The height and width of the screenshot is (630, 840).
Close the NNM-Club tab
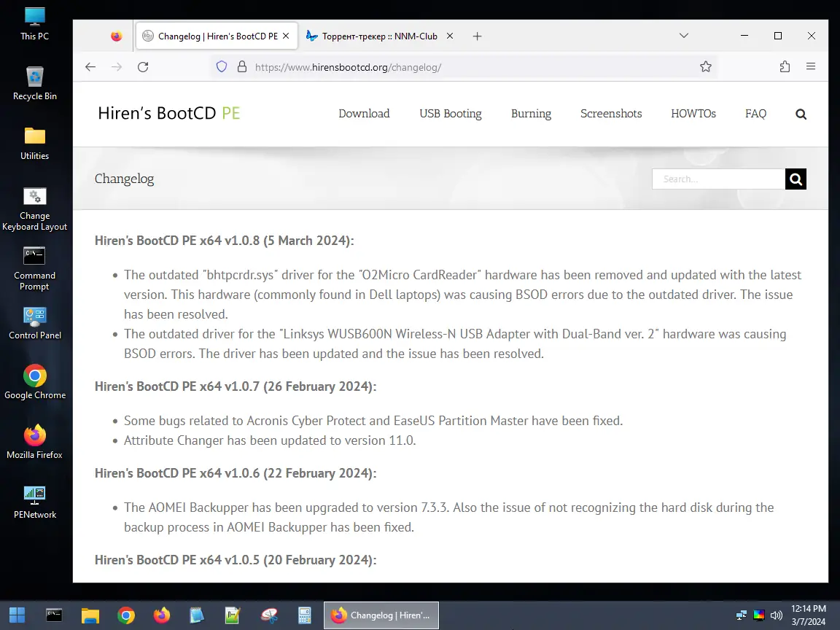coord(450,36)
